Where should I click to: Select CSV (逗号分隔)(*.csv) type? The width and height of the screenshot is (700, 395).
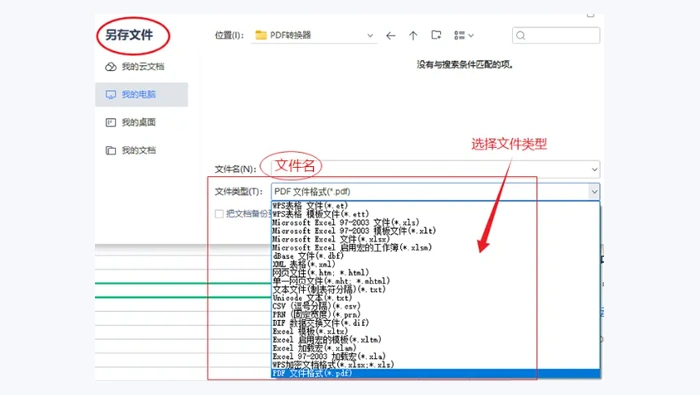435,306
